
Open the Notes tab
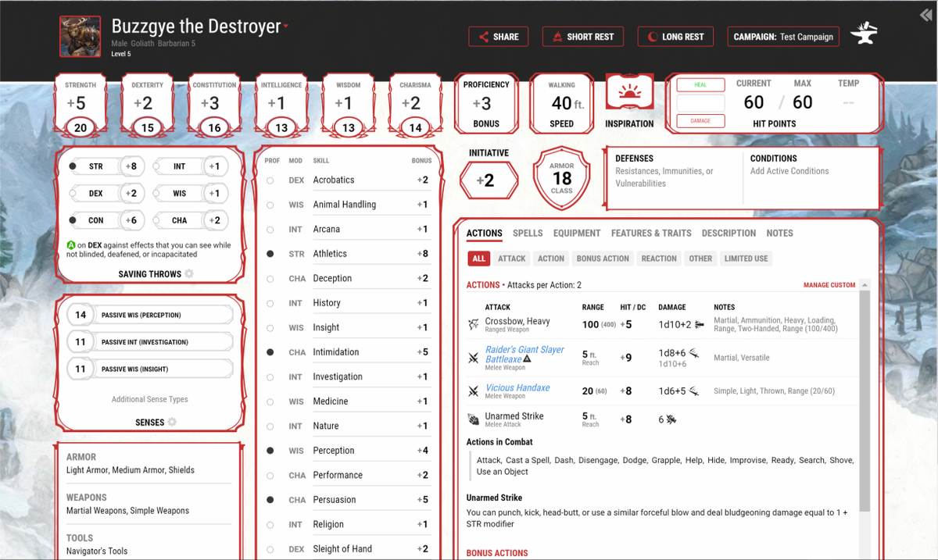[x=779, y=233]
